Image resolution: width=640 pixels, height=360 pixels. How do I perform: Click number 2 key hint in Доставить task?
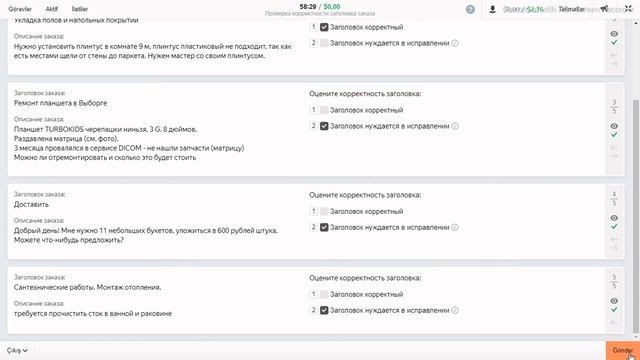pos(313,227)
